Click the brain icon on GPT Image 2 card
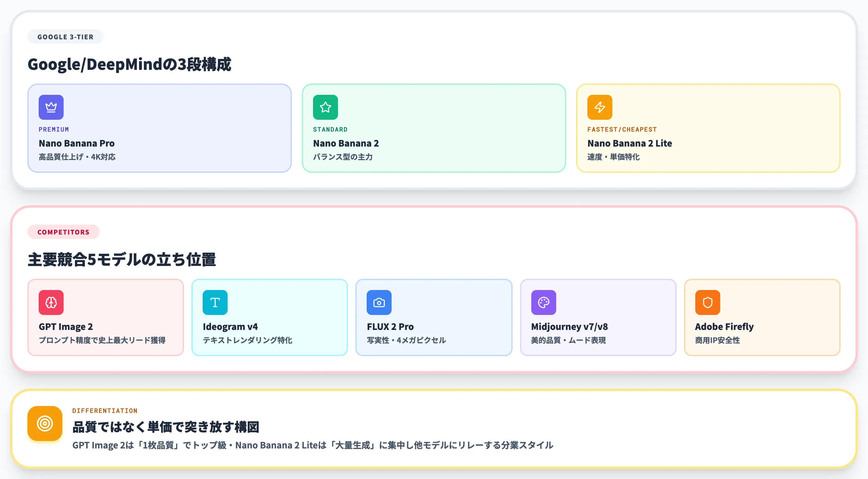This screenshot has width=868, height=479. tap(51, 302)
